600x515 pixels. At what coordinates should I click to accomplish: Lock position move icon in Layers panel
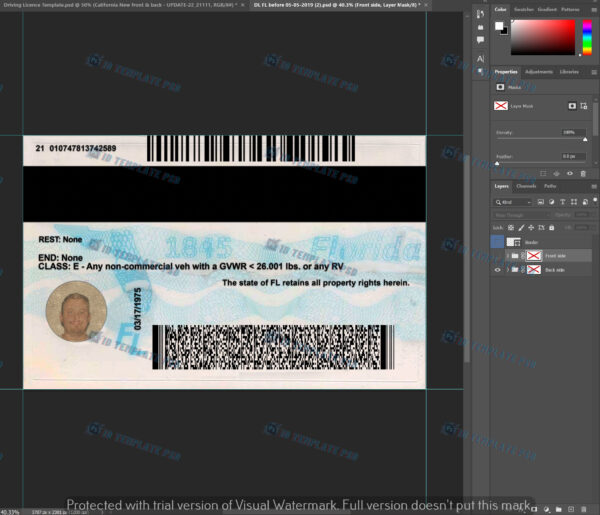[531, 228]
